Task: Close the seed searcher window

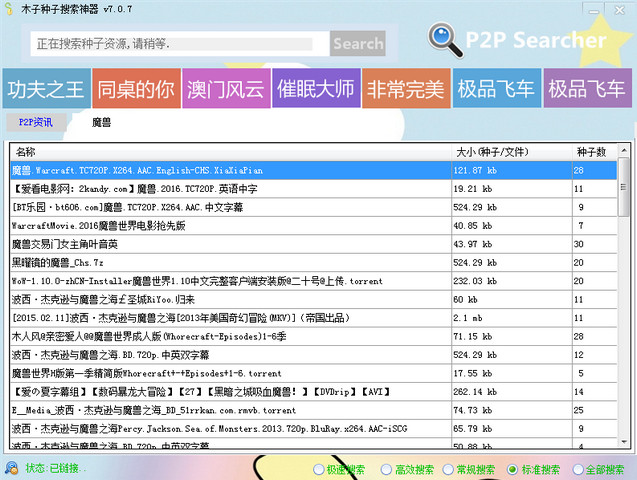Action: pos(620,10)
